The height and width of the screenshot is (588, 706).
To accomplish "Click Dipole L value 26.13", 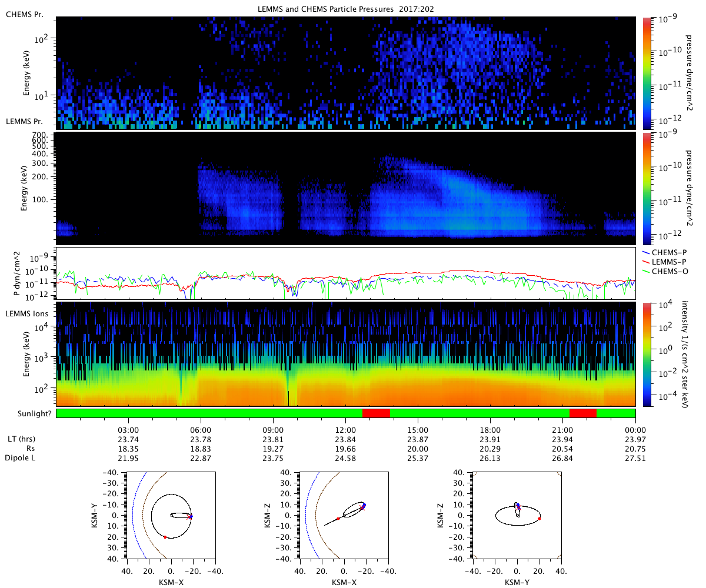I will point(490,458).
